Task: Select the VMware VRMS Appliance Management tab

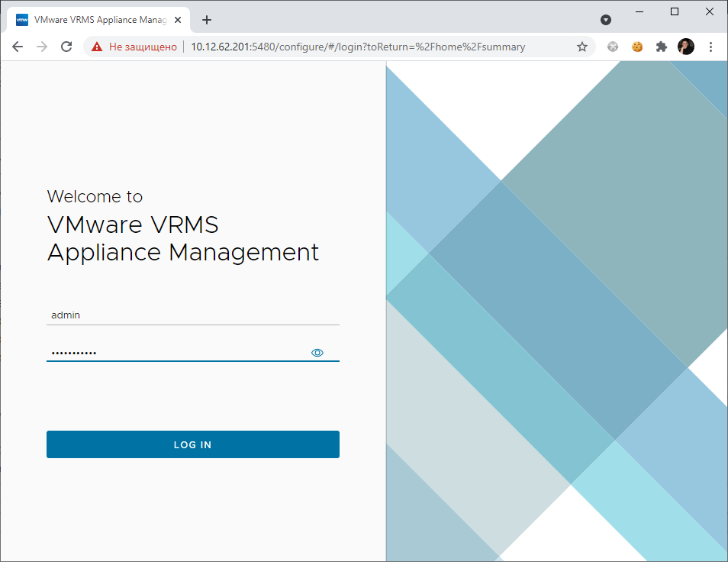Action: (98, 20)
